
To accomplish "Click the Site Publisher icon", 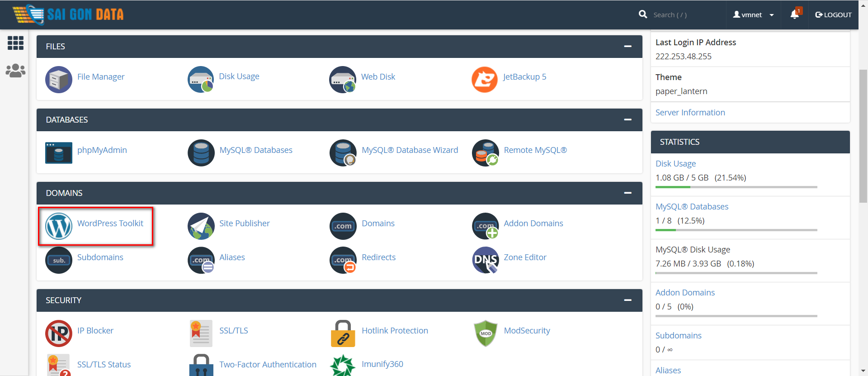I will coord(201,226).
